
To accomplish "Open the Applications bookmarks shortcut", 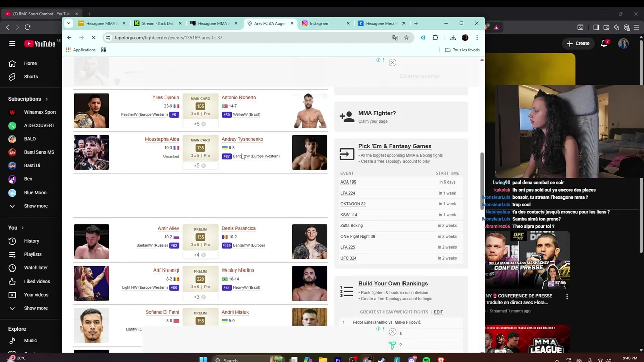I will [80, 50].
